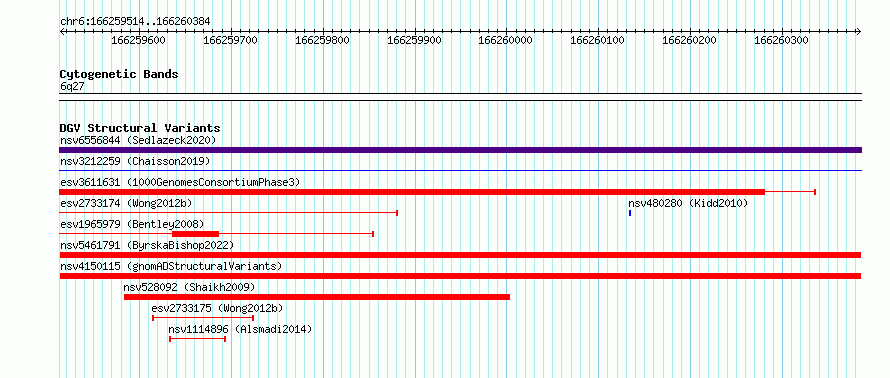The height and width of the screenshot is (378, 890).
Task: Click the nsv6556844 (Sedlazeck2020) variant label
Action: [138, 140]
